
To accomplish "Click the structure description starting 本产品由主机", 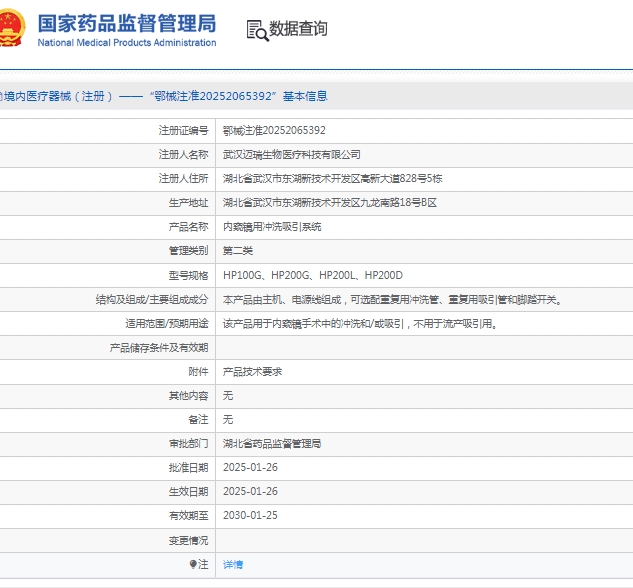I will point(392,299).
